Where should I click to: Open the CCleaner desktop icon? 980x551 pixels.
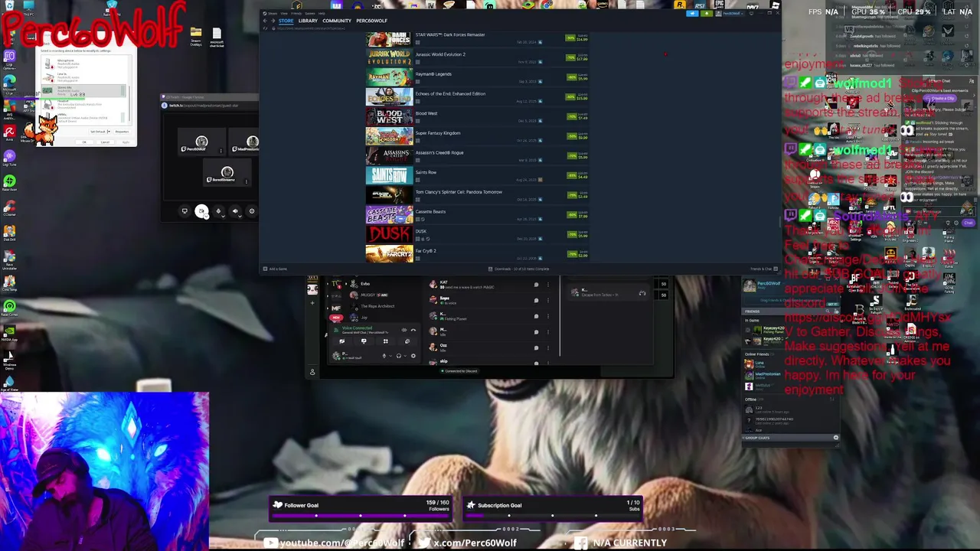click(9, 210)
